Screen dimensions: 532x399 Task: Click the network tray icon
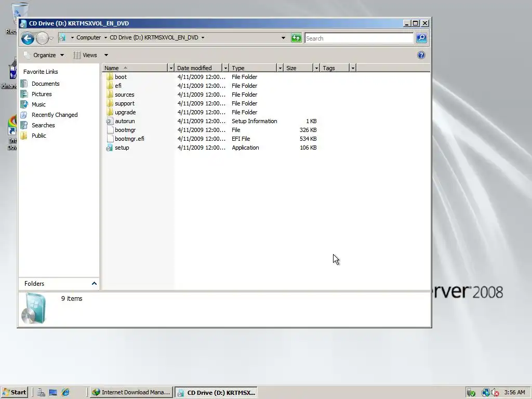point(485,393)
